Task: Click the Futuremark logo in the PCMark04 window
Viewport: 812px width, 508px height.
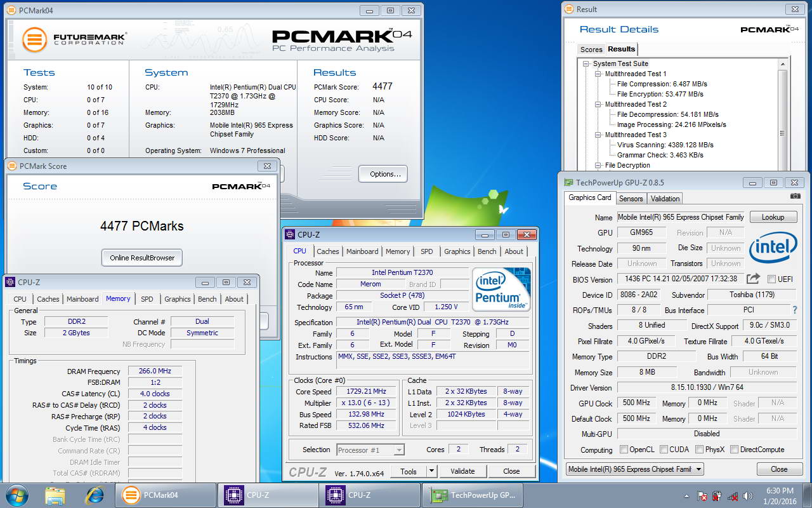Action: (x=75, y=39)
